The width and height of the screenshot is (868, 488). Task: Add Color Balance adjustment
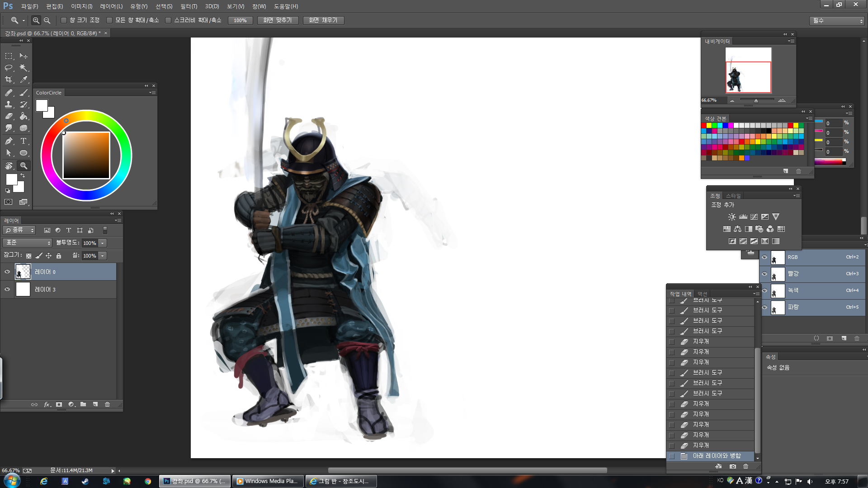(x=737, y=229)
